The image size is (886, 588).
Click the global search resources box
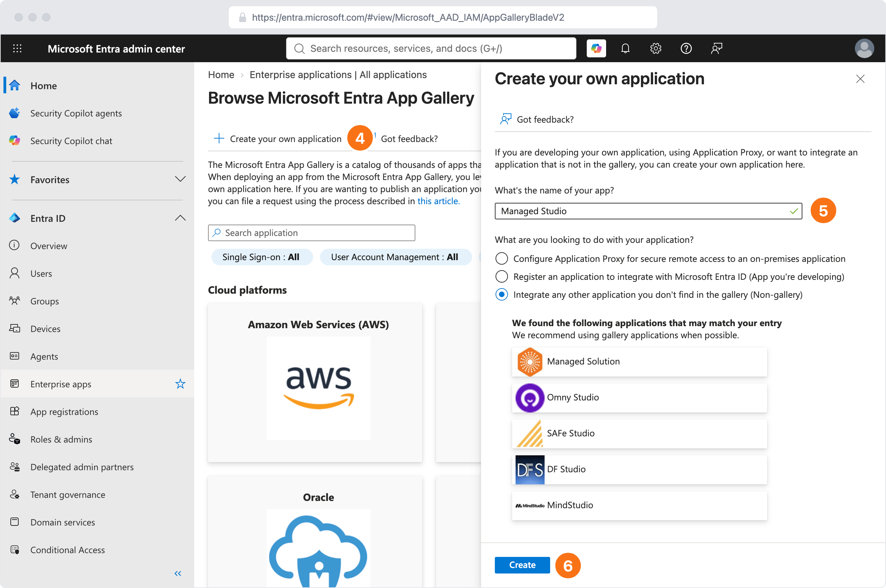[431, 48]
